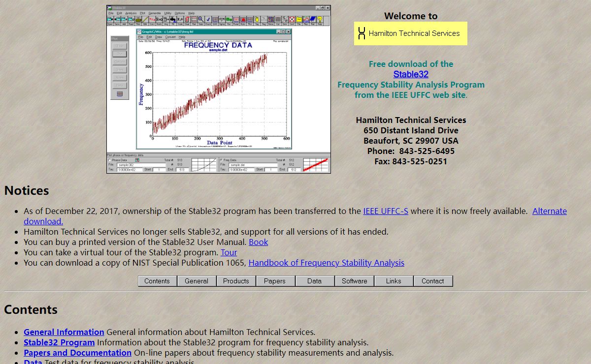Open the Stable32 download link

(411, 74)
